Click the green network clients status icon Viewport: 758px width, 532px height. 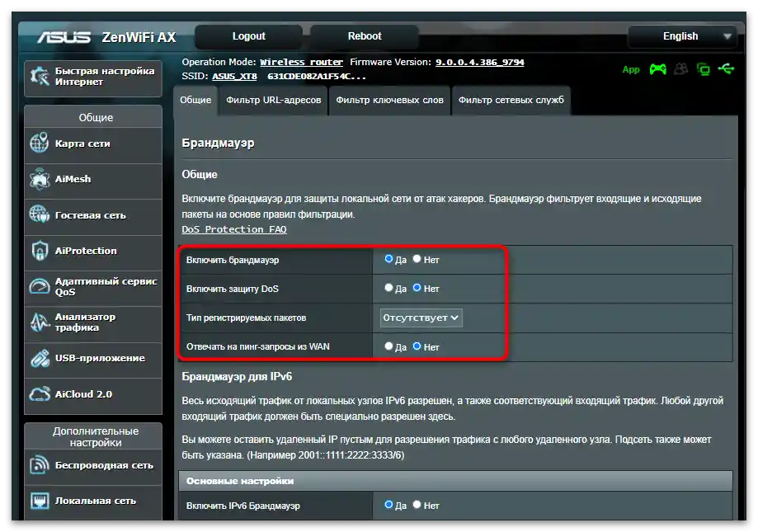point(704,69)
